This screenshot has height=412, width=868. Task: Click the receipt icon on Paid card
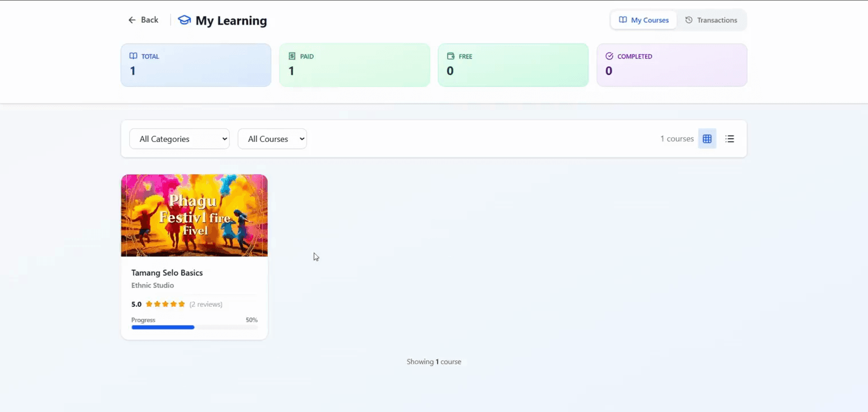click(292, 56)
